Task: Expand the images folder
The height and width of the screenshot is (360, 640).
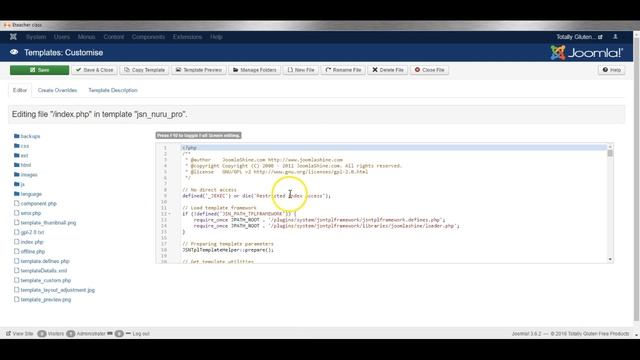Action: (25, 175)
